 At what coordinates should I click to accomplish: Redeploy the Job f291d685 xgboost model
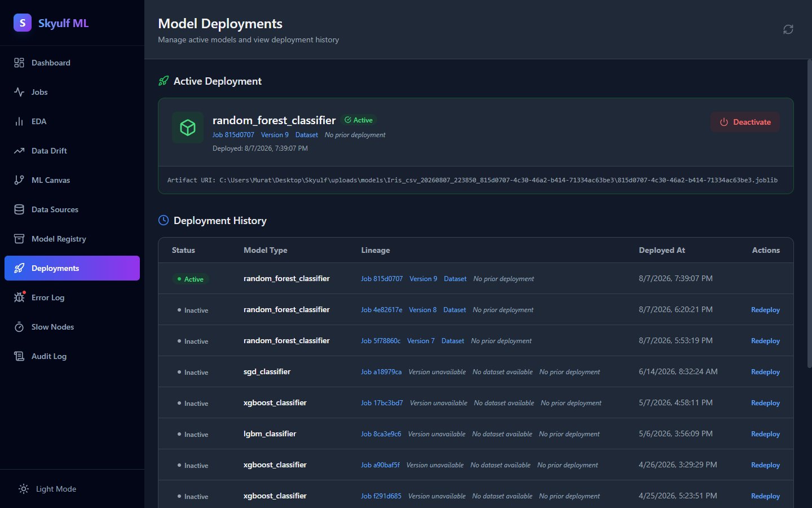click(x=765, y=496)
